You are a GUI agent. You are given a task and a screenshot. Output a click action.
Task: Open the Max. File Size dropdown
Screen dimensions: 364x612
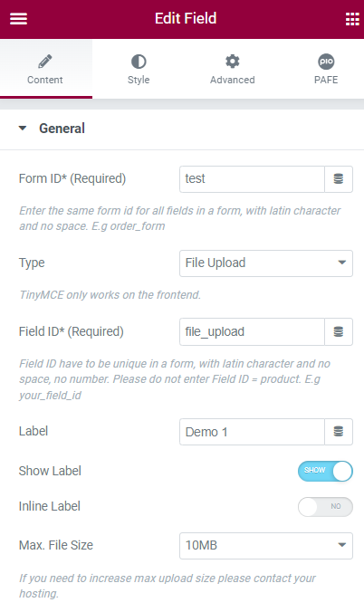pos(266,546)
